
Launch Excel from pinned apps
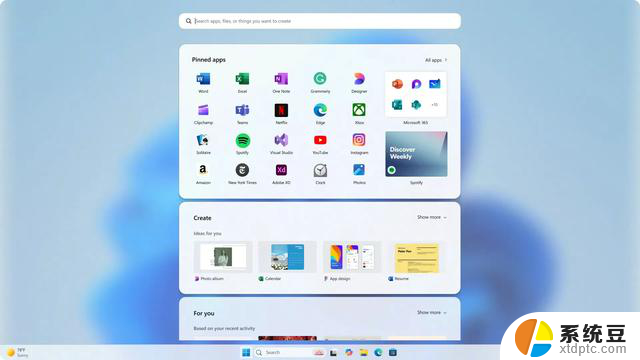[242, 79]
